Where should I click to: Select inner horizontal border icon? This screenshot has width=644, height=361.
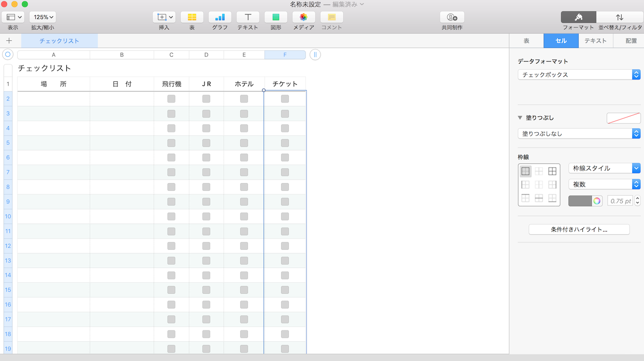point(539,198)
